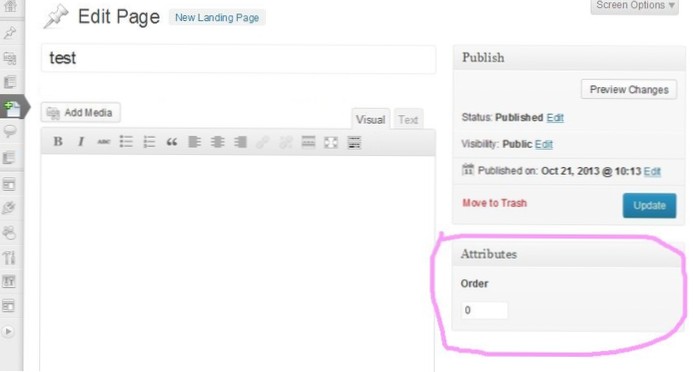Click the Unlink broken chain icon
Viewport: 693px width, 372px height.
tap(286, 142)
